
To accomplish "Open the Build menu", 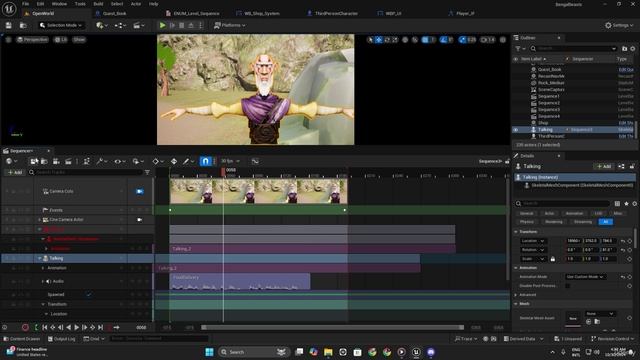I will coord(98,4).
